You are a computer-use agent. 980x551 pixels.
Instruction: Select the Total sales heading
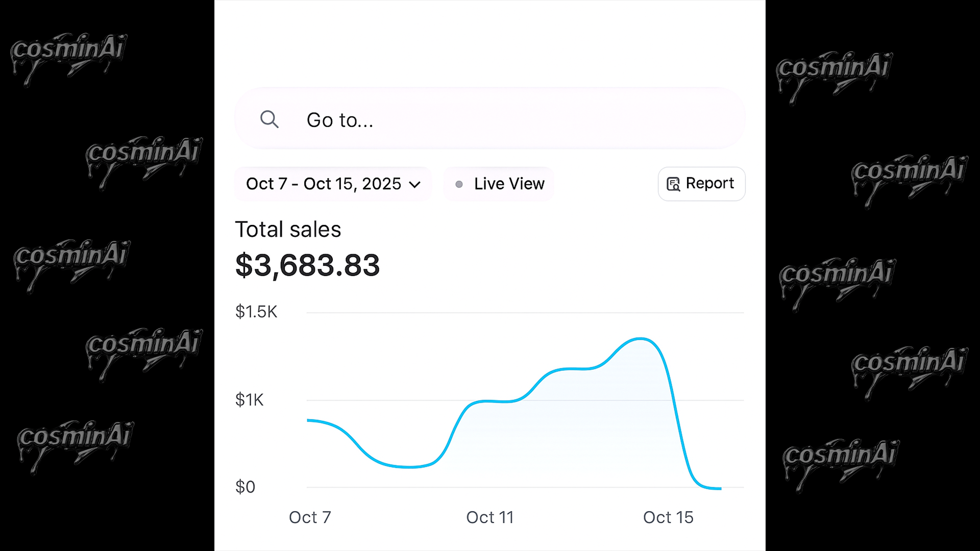[288, 230]
